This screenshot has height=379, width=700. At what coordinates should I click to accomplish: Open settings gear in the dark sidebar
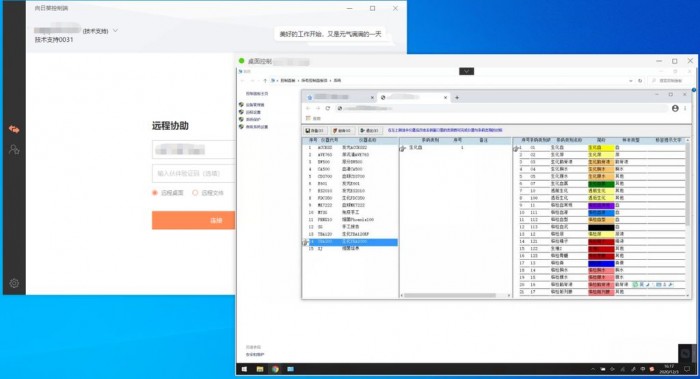[x=14, y=283]
